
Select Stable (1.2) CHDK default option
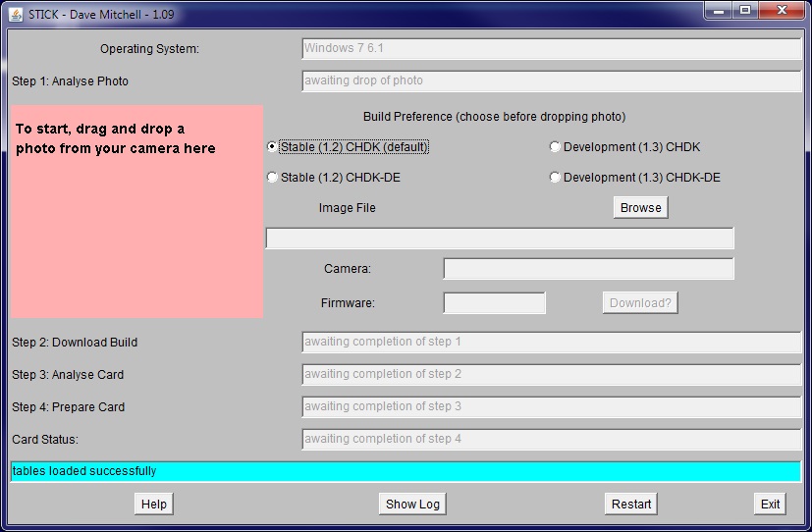pos(273,147)
